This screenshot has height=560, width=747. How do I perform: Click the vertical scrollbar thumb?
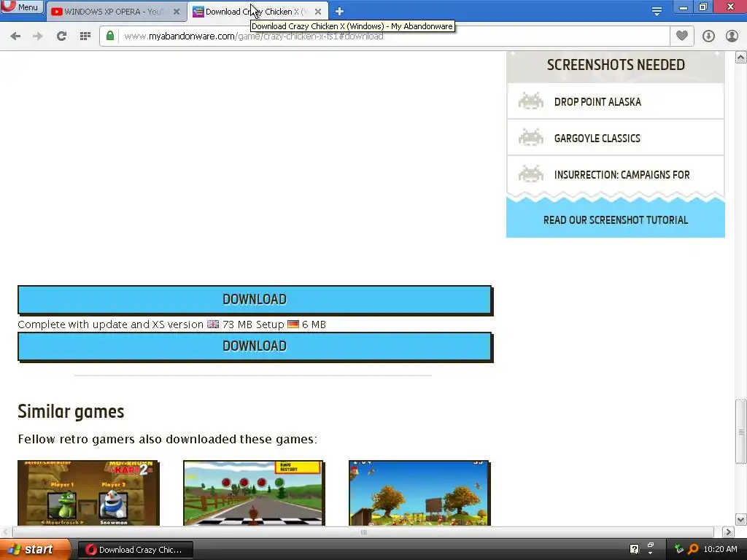pos(741,432)
